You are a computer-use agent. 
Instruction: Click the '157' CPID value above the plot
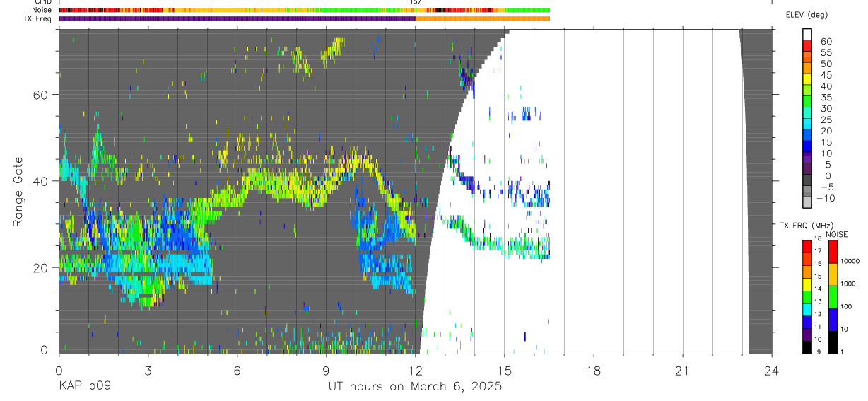click(416, 2)
